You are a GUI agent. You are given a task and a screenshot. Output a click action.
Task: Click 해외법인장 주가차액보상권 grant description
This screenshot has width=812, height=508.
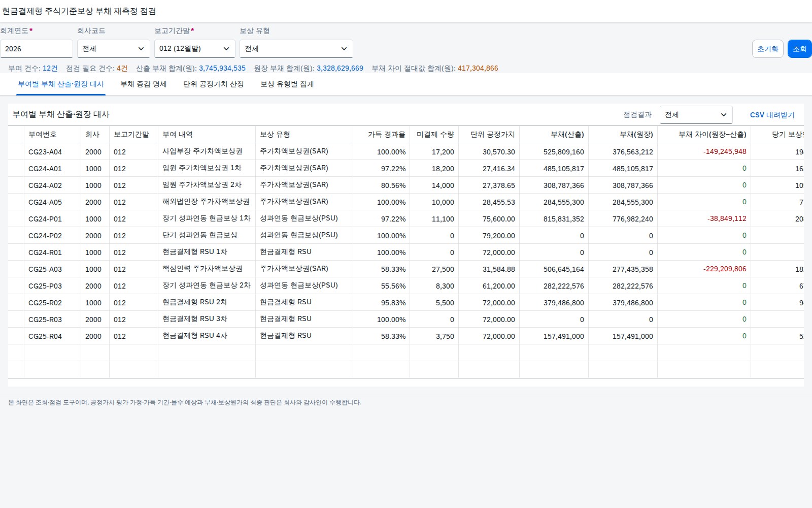click(x=206, y=202)
